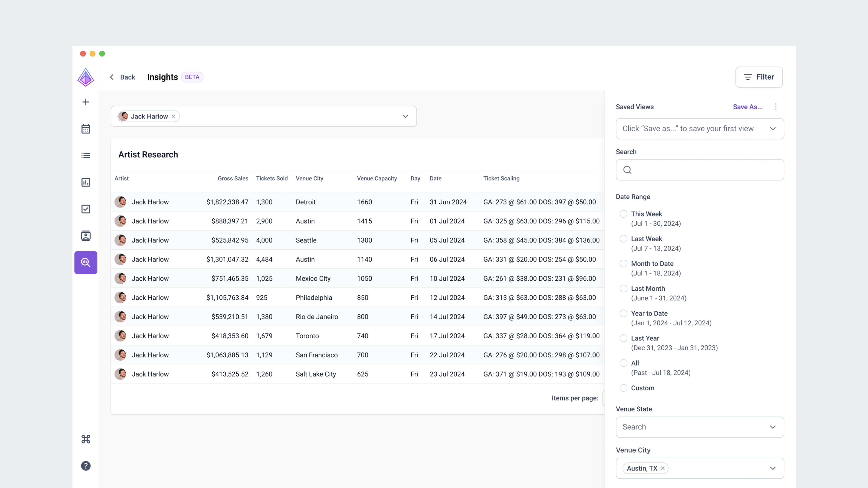Click the Search input field

coord(700,170)
